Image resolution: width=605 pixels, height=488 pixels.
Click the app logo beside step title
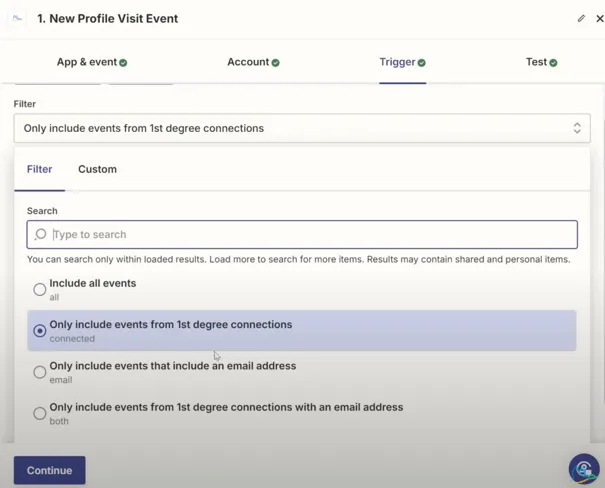tap(17, 18)
